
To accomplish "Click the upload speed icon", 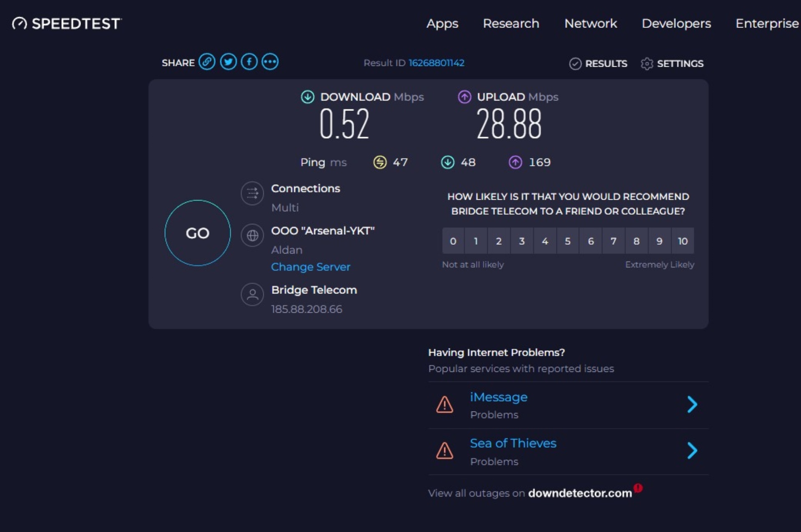I will pyautogui.click(x=464, y=97).
